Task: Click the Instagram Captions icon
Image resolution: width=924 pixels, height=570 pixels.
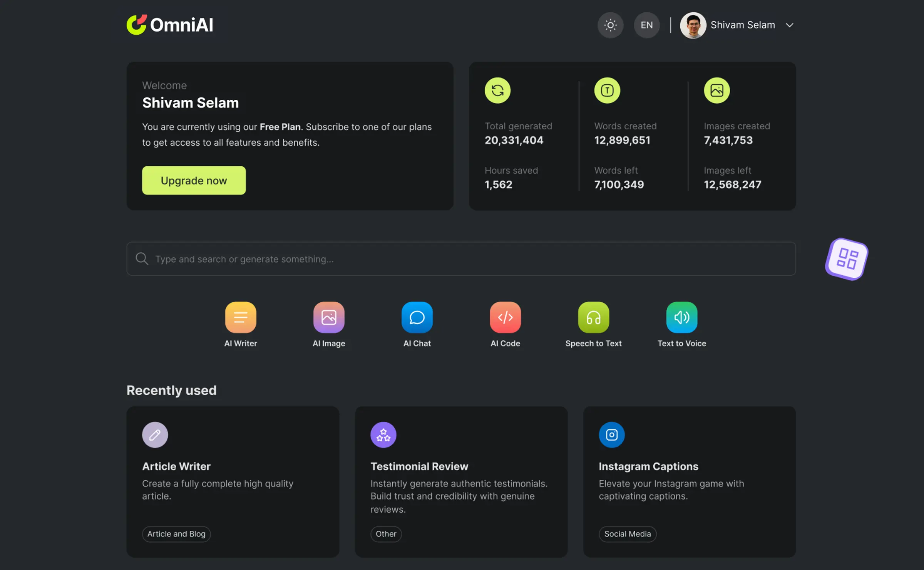Action: tap(612, 435)
